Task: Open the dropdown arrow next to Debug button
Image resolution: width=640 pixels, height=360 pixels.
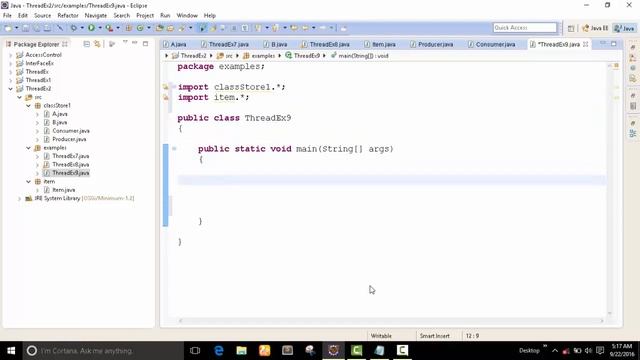Action: pos(82,28)
